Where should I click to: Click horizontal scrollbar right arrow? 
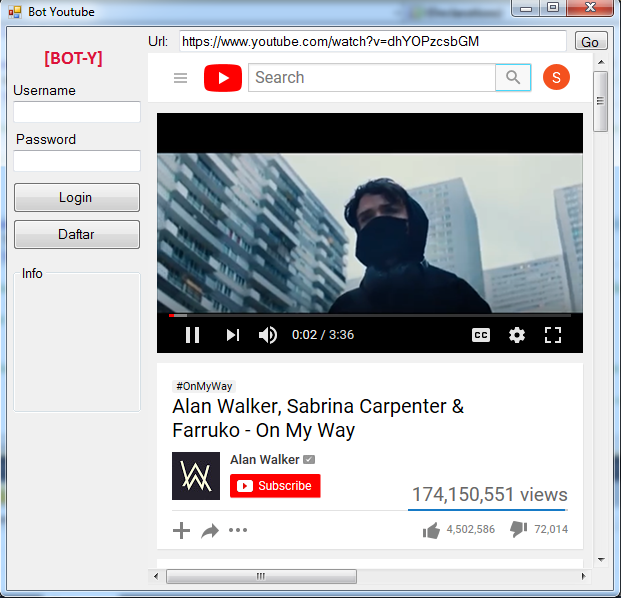583,576
